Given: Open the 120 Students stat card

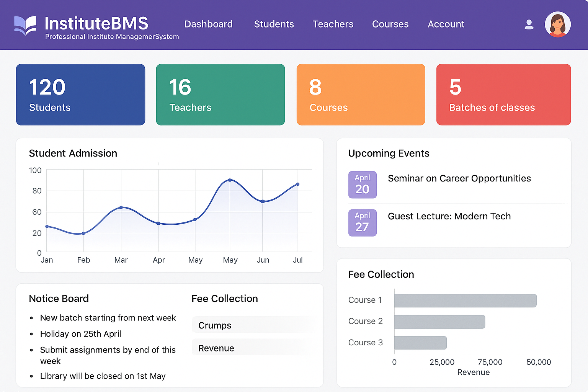Looking at the screenshot, I should 80,95.
